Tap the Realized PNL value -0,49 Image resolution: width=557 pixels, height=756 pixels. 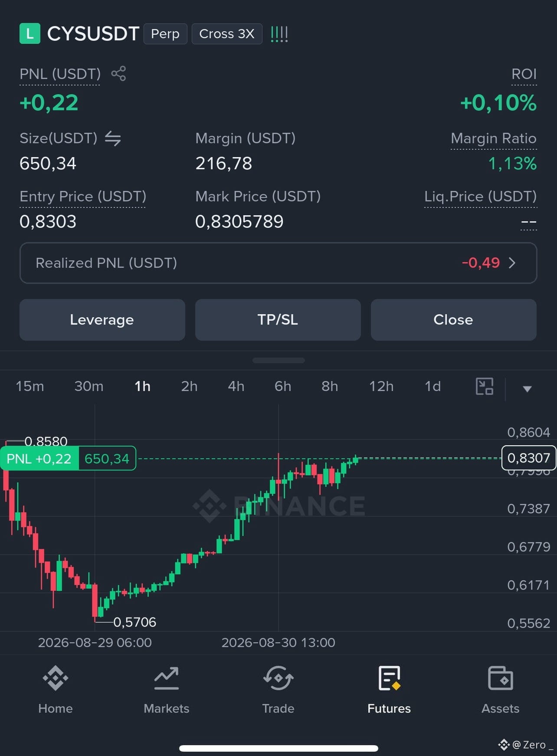(x=481, y=263)
